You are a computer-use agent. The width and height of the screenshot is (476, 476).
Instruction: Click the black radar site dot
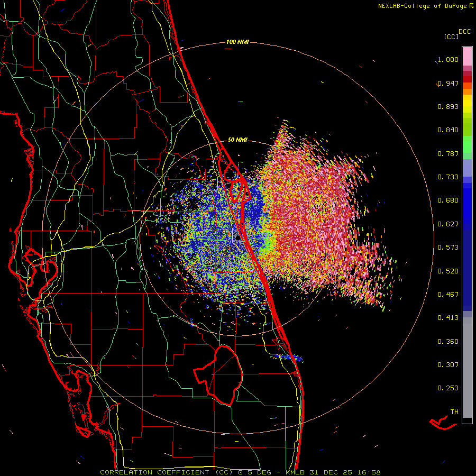pyautogui.click(x=239, y=239)
